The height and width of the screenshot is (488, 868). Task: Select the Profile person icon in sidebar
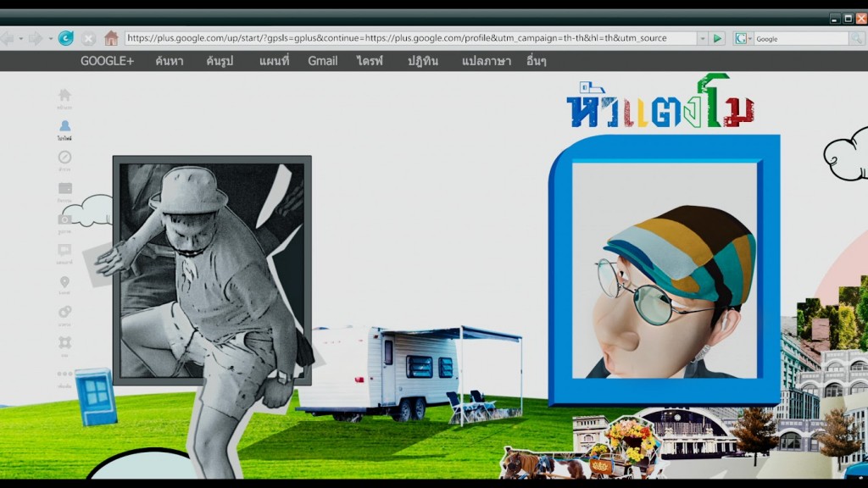tap(64, 126)
